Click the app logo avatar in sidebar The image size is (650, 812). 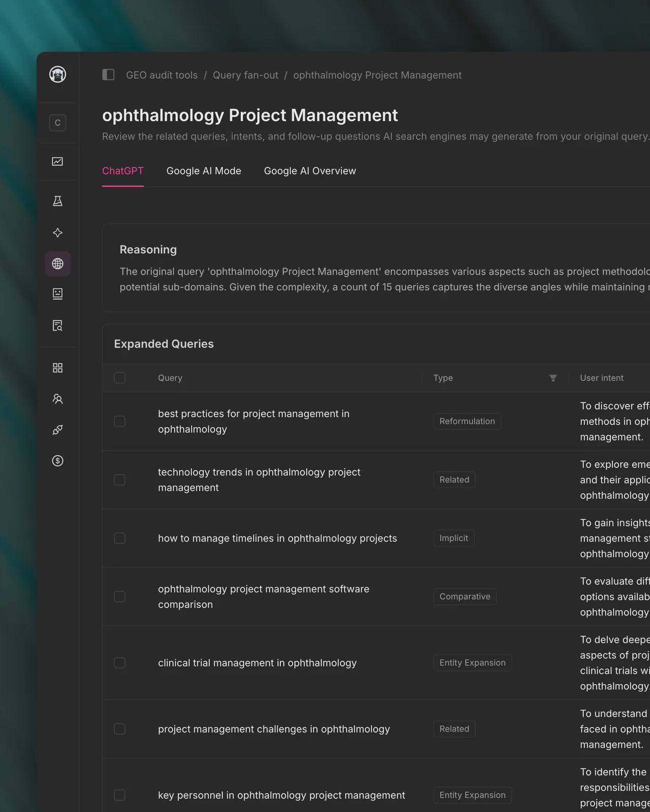57,75
